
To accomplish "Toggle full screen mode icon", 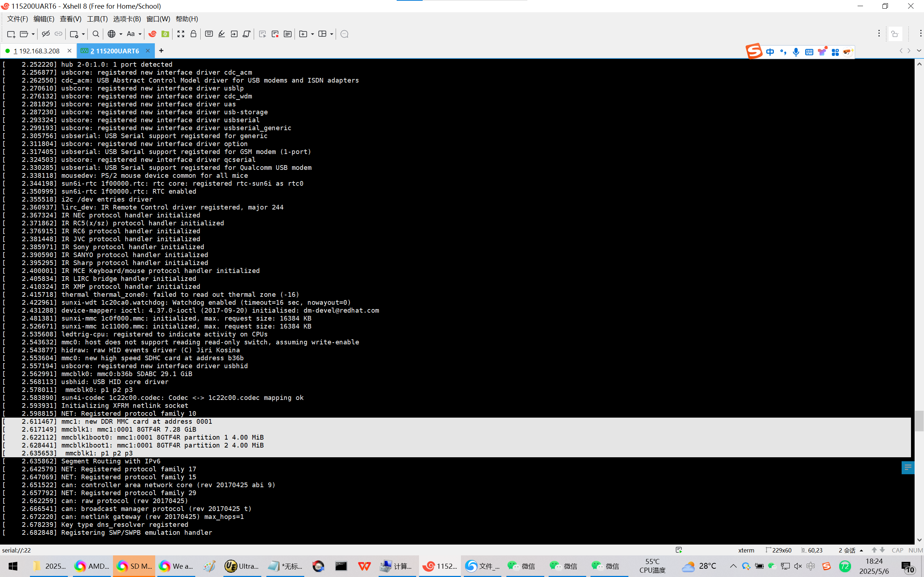I will (x=180, y=34).
